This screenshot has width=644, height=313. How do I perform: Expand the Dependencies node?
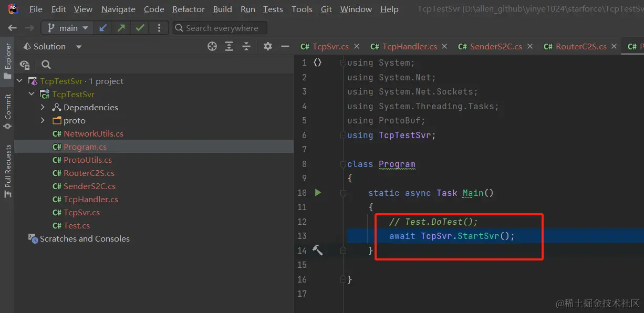click(43, 107)
